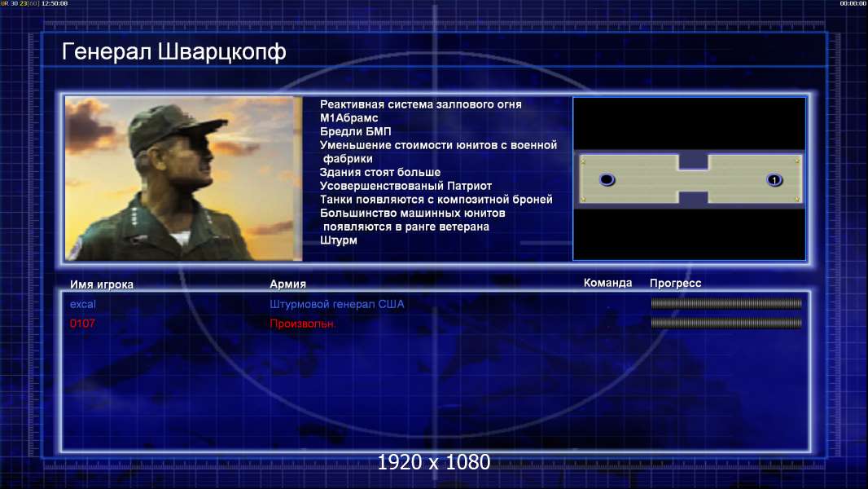868x489 pixels.
Task: Click the clock overlay reading 12:50:08
Action: 55,3
